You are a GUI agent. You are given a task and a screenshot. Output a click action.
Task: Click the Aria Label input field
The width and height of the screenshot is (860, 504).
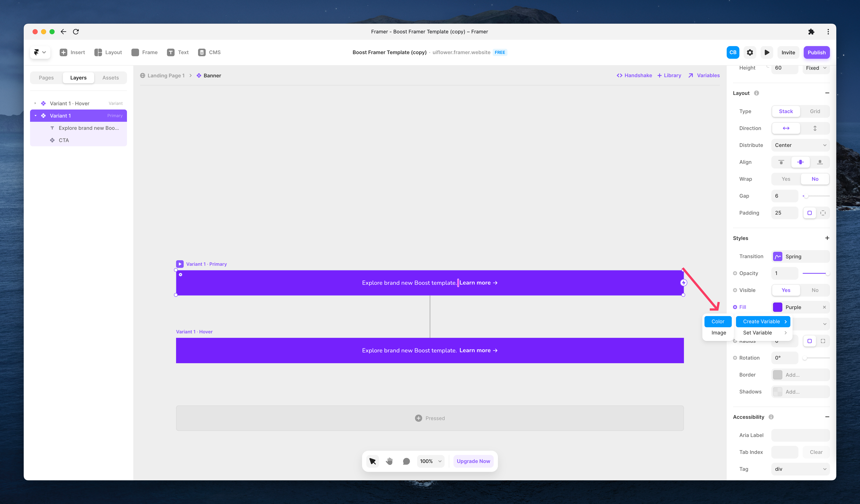[800, 435]
